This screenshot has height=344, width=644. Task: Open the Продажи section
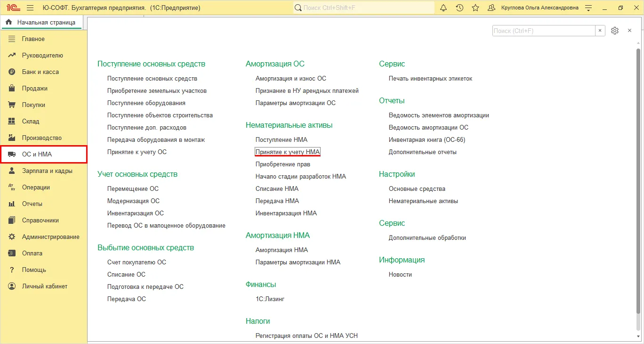point(43,89)
